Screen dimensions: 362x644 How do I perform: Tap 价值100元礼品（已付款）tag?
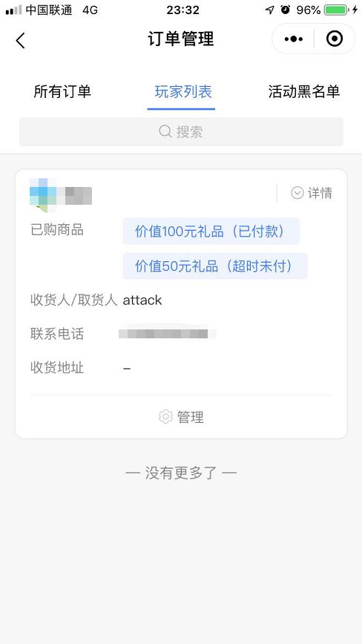point(211,231)
